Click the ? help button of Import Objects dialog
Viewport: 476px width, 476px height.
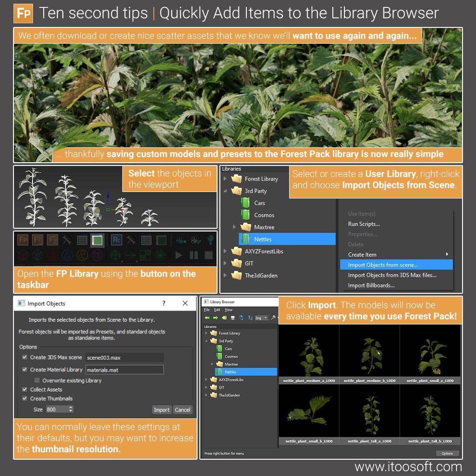[164, 303]
